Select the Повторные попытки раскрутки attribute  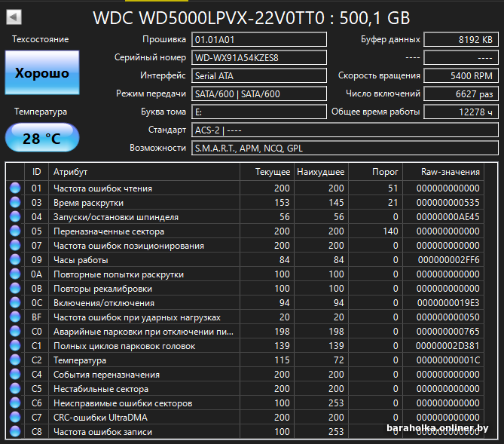pyautogui.click(x=118, y=274)
